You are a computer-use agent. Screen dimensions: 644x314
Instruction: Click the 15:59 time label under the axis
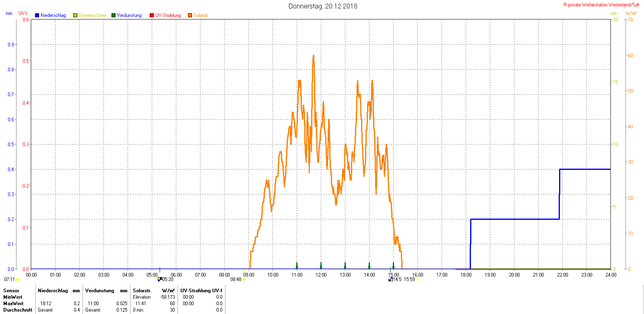[409, 279]
